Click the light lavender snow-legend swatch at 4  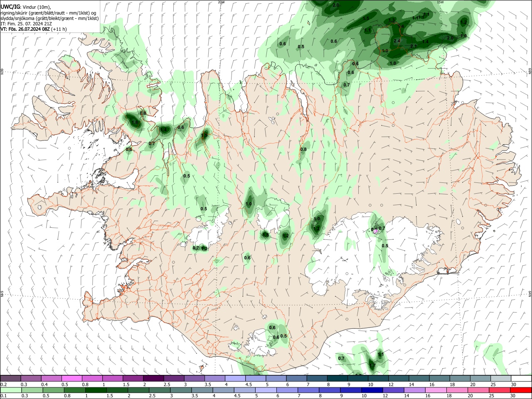pos(235,378)
